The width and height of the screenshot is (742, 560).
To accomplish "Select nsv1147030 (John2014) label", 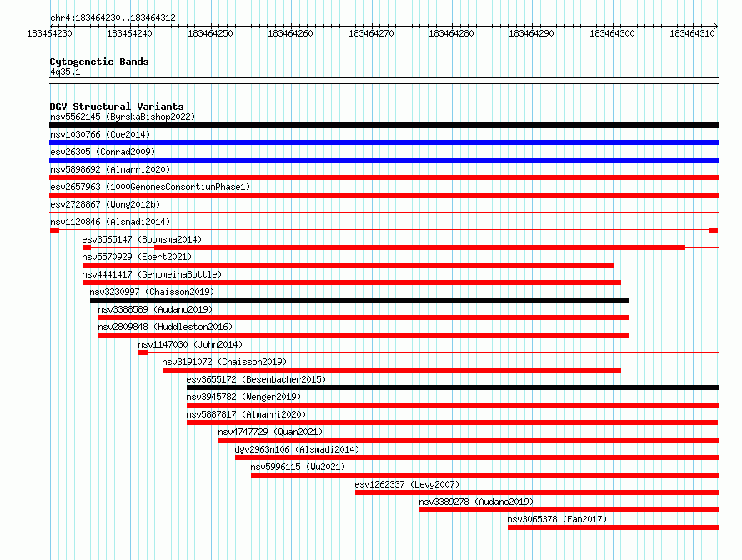I will [x=190, y=344].
